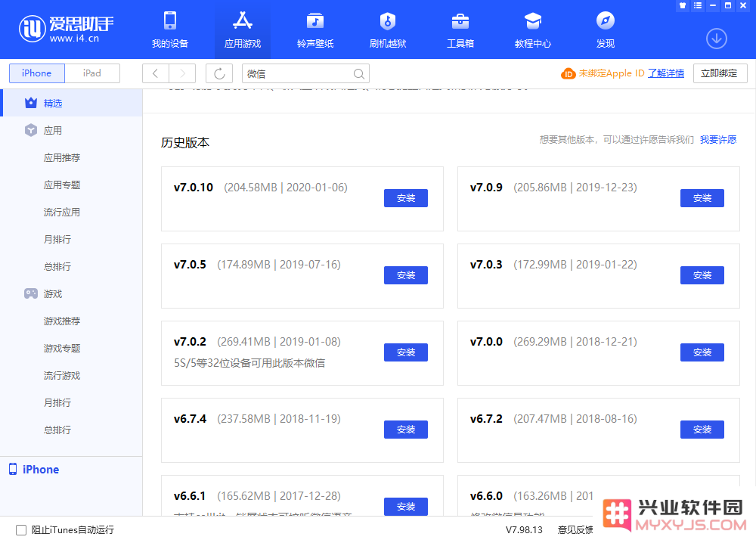
Task: Open the 教程中心 tutorial center icon
Action: coord(533,21)
